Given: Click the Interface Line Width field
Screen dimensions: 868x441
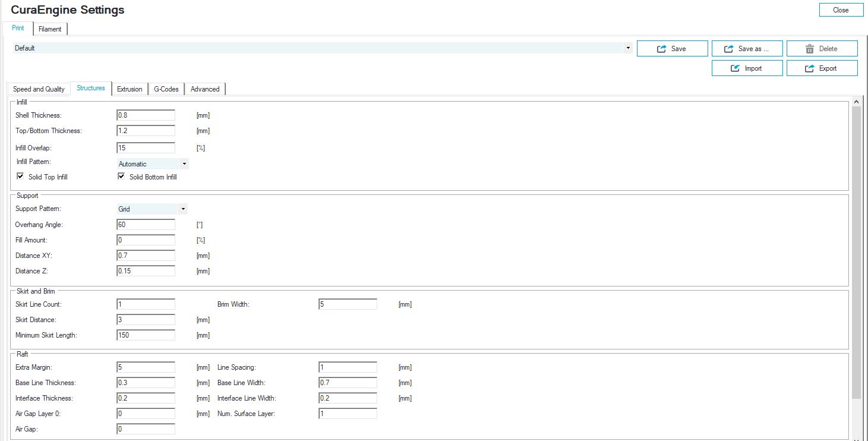Looking at the screenshot, I should tap(348, 398).
